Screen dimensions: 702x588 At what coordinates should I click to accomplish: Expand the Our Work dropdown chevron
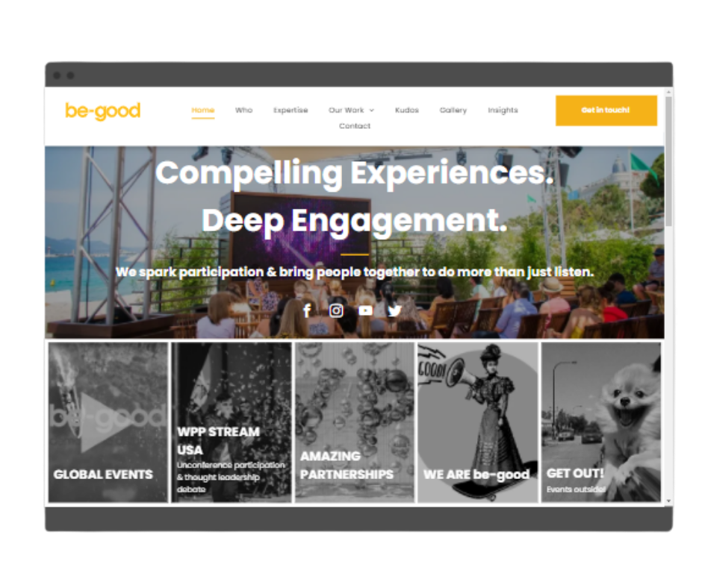point(372,110)
